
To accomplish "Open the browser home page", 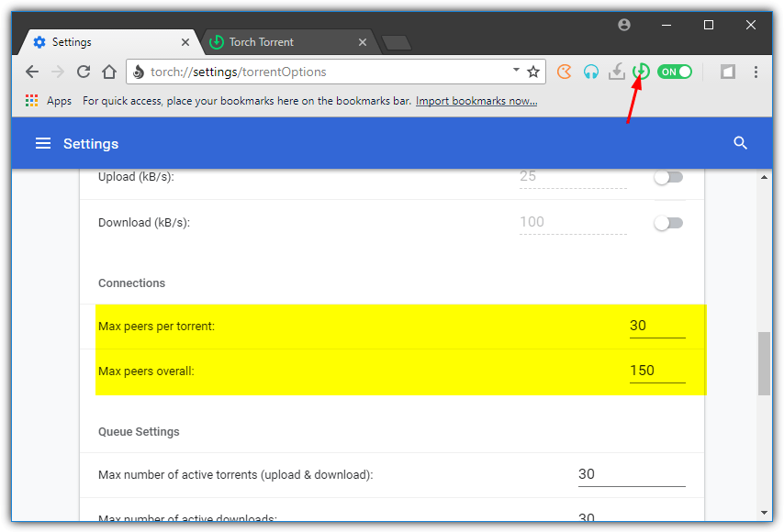I will click(109, 72).
